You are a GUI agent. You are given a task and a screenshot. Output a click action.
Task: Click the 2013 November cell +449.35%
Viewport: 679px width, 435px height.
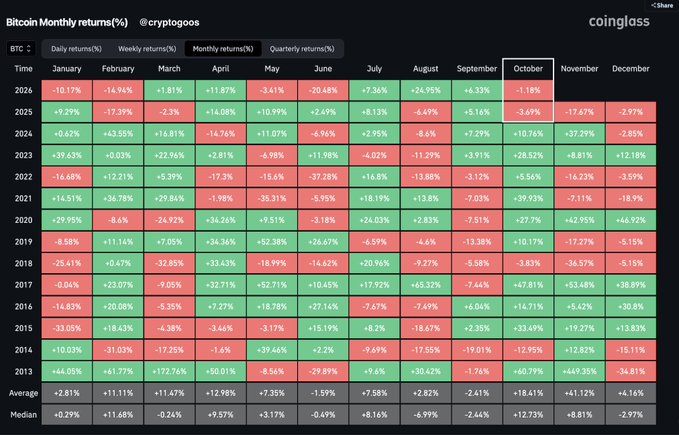pyautogui.click(x=579, y=371)
